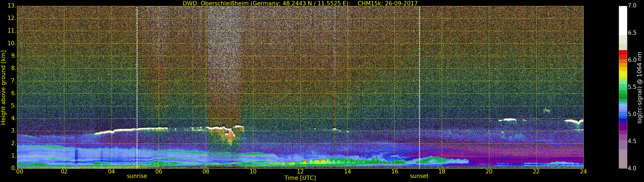This screenshot has height=182, width=644.
Task: Click the y-axis tick label '7.'
Action: coord(14,81)
